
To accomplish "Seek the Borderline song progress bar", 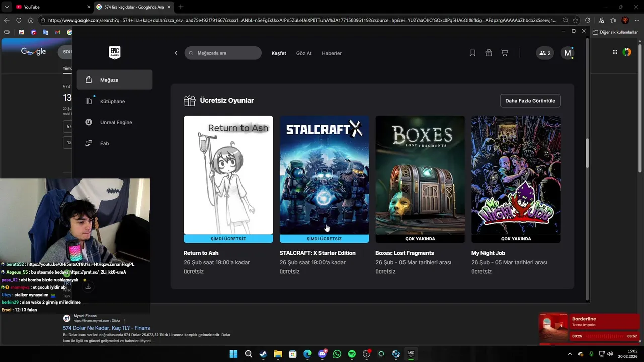I will 604,336.
